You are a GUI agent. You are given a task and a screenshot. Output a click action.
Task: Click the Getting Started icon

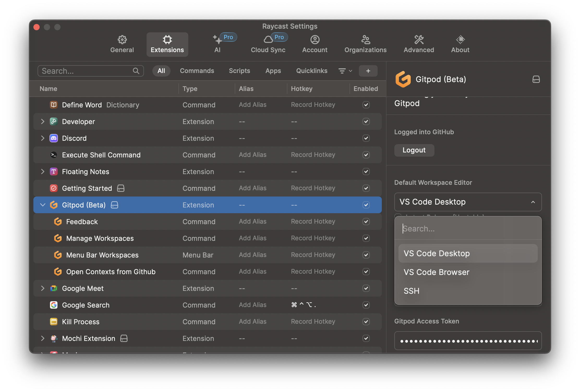point(54,188)
